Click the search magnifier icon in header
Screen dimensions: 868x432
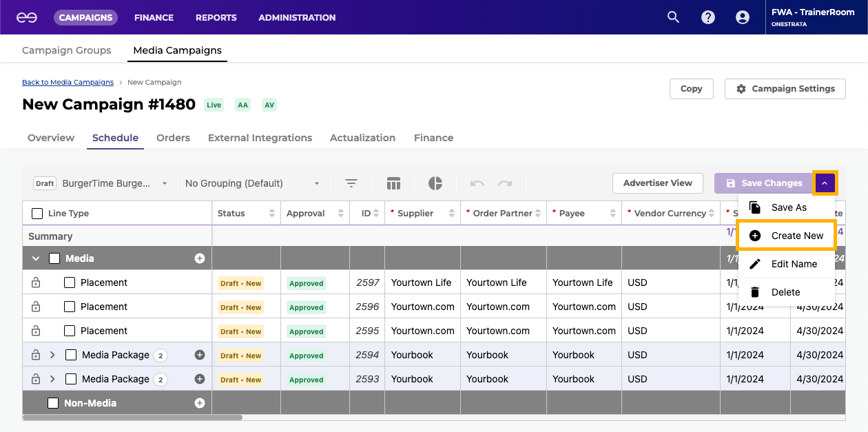[673, 17]
